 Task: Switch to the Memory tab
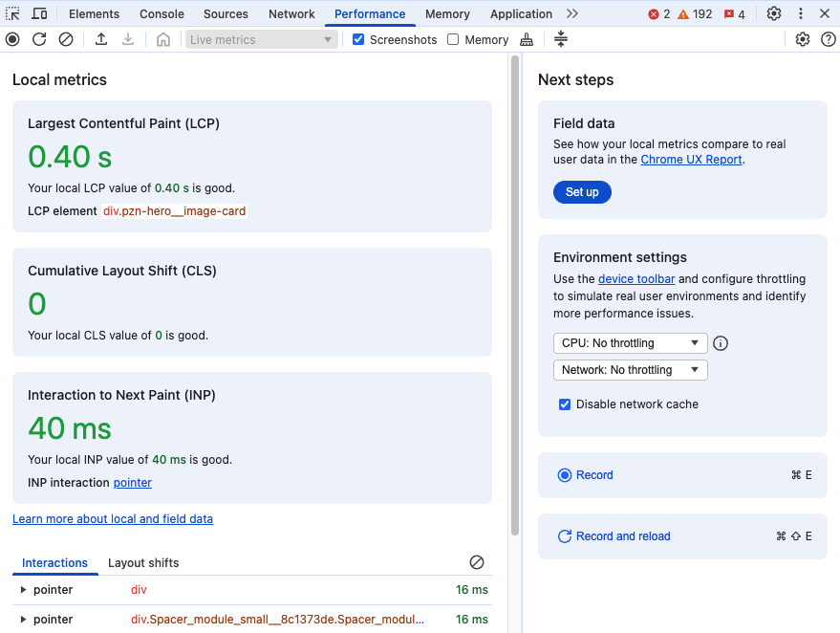click(x=447, y=14)
